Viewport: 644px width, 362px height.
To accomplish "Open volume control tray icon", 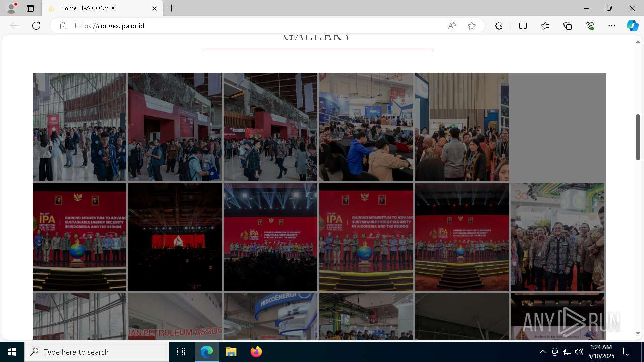I will pos(579,352).
